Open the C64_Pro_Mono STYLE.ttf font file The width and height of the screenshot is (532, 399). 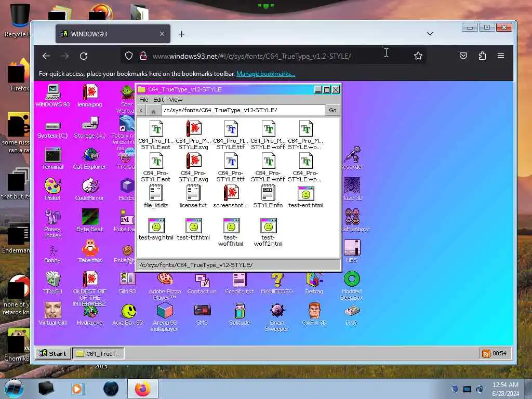(231, 135)
